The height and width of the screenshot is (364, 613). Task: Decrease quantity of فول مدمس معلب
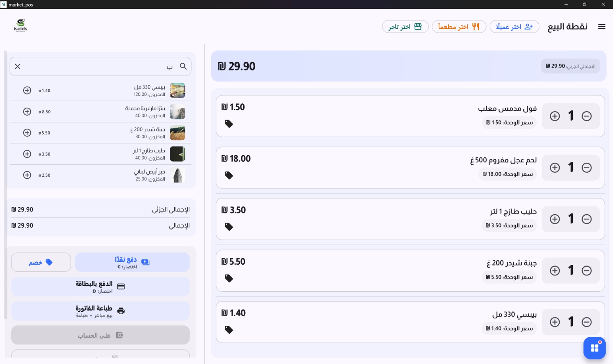tap(587, 116)
